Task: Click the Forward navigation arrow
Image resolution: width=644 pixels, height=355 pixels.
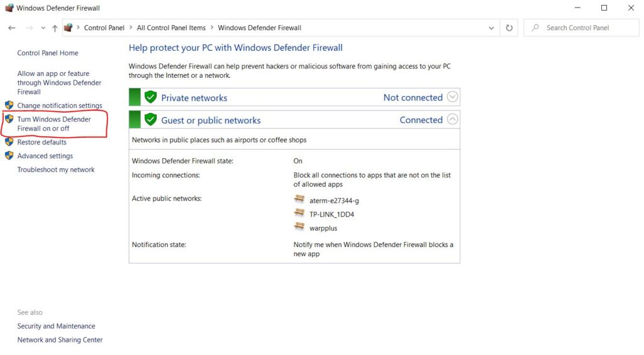Action: tap(29, 28)
